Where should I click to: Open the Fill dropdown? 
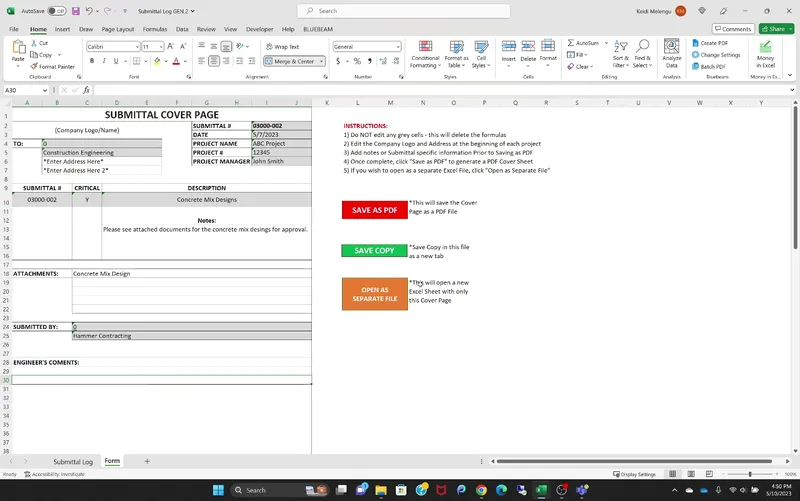coord(577,55)
